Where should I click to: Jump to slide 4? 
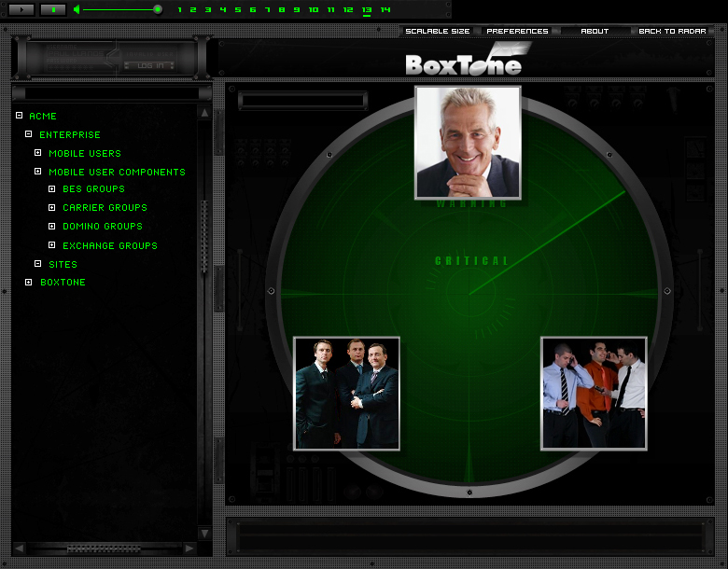(x=223, y=9)
